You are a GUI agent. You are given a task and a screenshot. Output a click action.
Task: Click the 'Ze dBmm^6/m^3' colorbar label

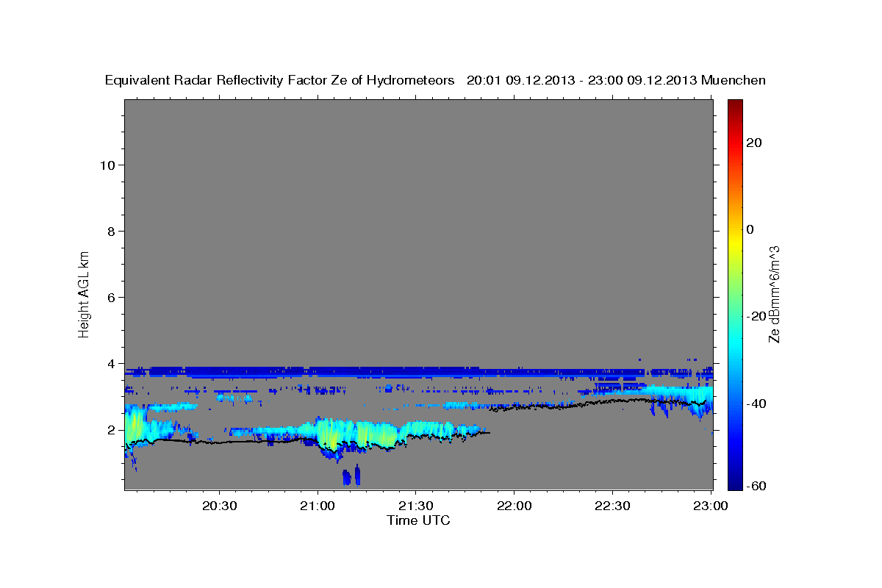(774, 294)
